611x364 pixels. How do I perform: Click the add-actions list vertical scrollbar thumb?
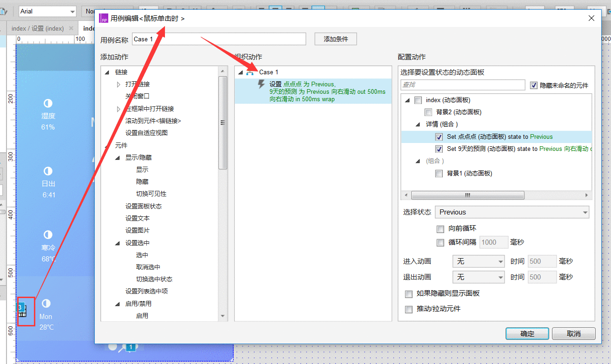pos(223,123)
